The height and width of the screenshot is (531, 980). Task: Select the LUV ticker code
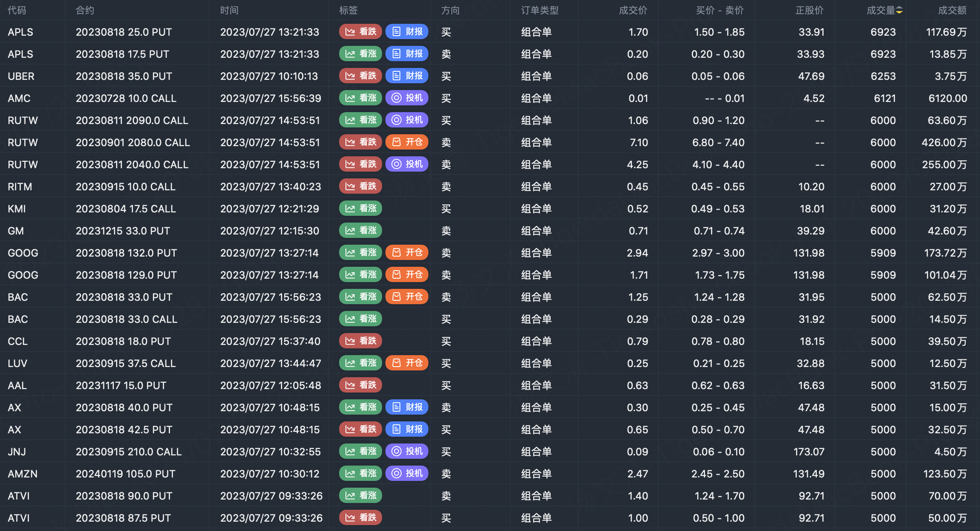pyautogui.click(x=17, y=364)
